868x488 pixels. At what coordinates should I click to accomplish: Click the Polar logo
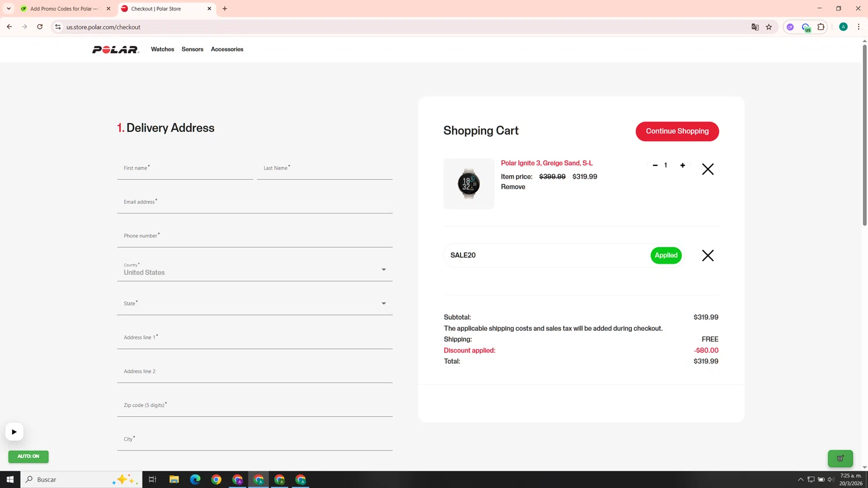coord(116,50)
